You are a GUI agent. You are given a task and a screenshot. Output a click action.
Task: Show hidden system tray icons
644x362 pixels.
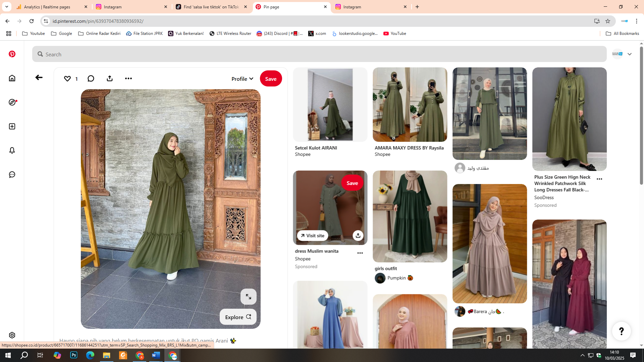(583, 355)
